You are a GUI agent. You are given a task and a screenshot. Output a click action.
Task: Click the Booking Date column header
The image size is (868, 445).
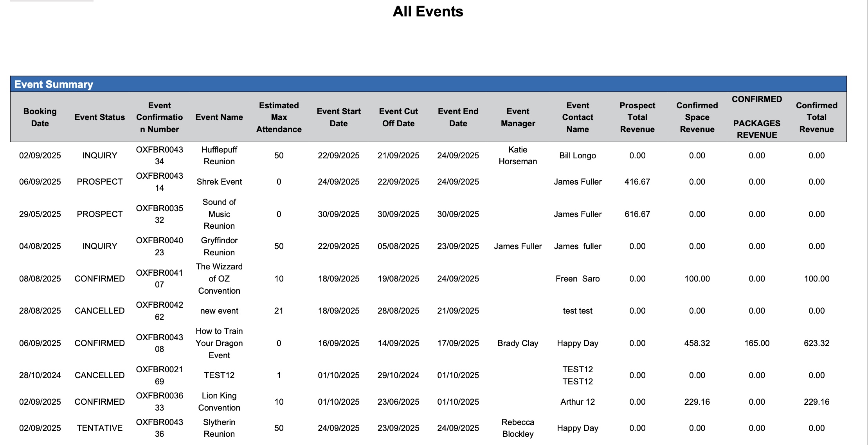[x=40, y=117]
